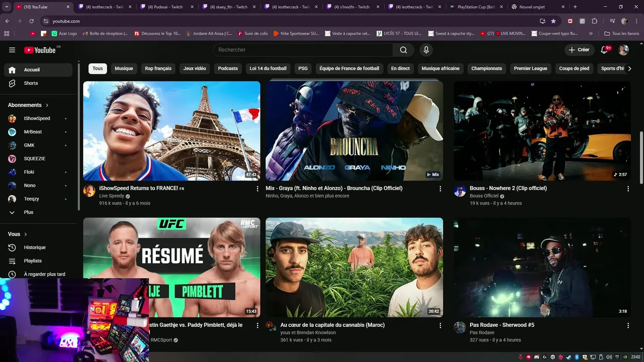Open the browser extensions puzzle icon
The height and width of the screenshot is (362, 644).
coord(594,21)
